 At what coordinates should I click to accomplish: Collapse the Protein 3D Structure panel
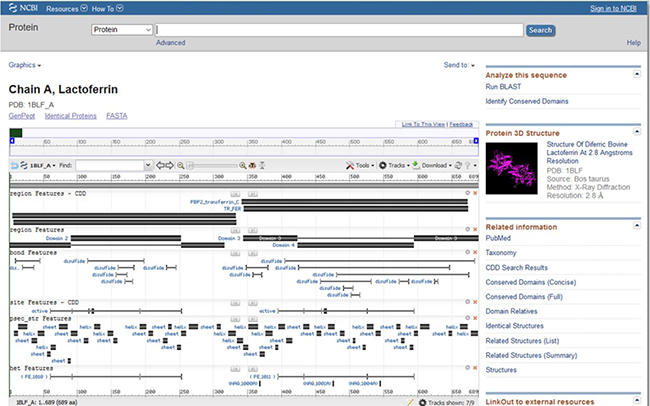point(636,132)
